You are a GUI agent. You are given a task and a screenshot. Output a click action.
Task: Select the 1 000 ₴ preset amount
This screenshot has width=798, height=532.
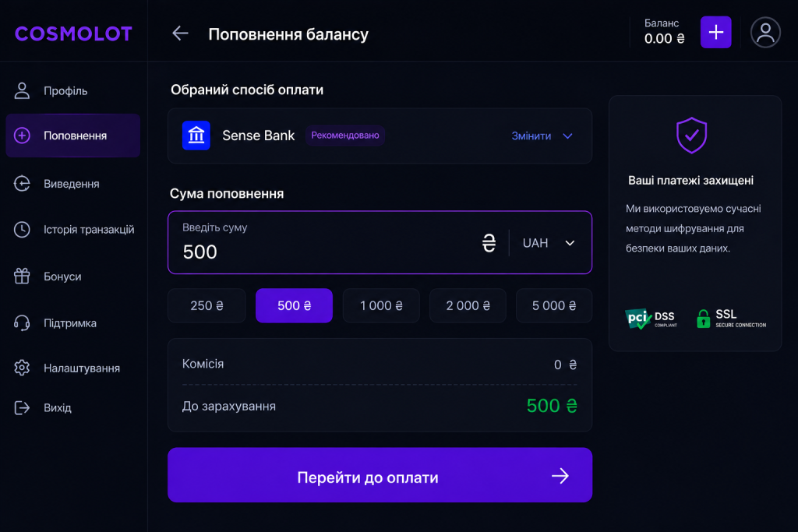tap(381, 305)
